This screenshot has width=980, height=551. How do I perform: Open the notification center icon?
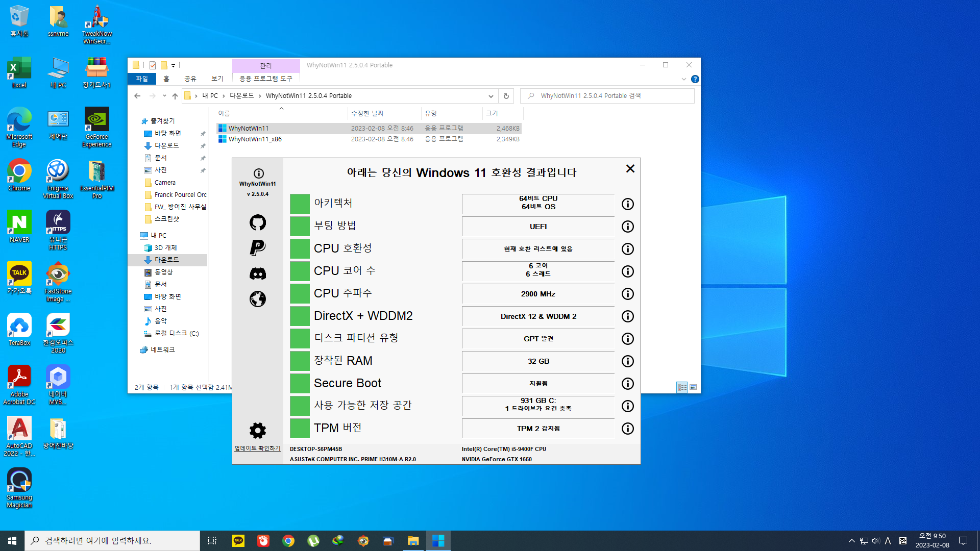point(963,541)
